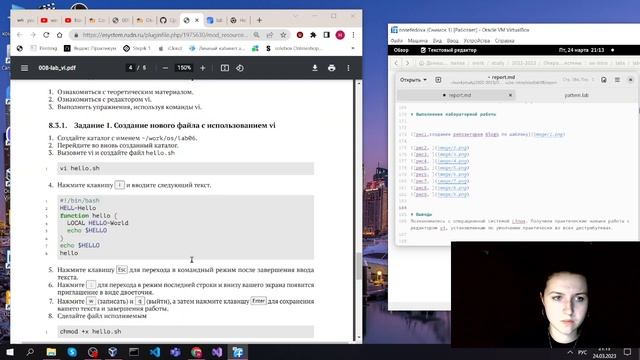Open Windows Start menu
The width and height of the screenshot is (640, 360).
(9, 352)
